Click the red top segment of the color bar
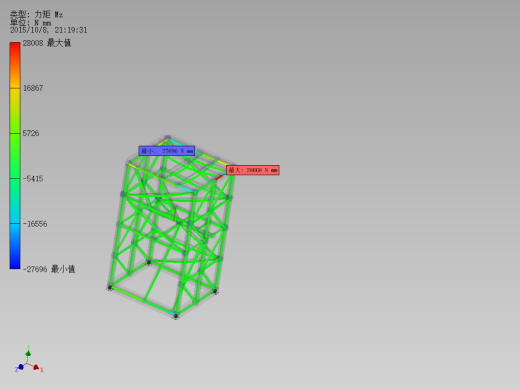Image resolution: width=520 pixels, height=390 pixels. pos(15,65)
